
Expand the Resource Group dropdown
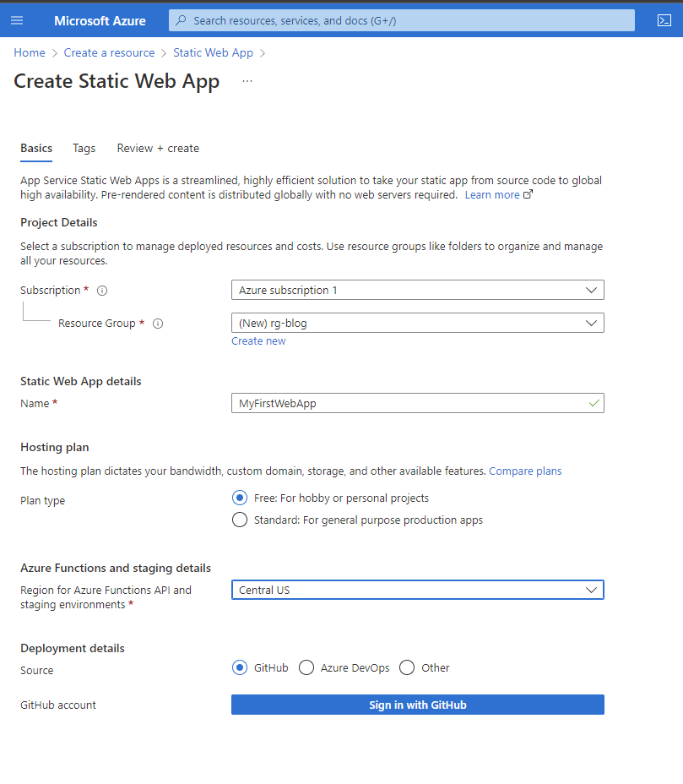tap(417, 323)
